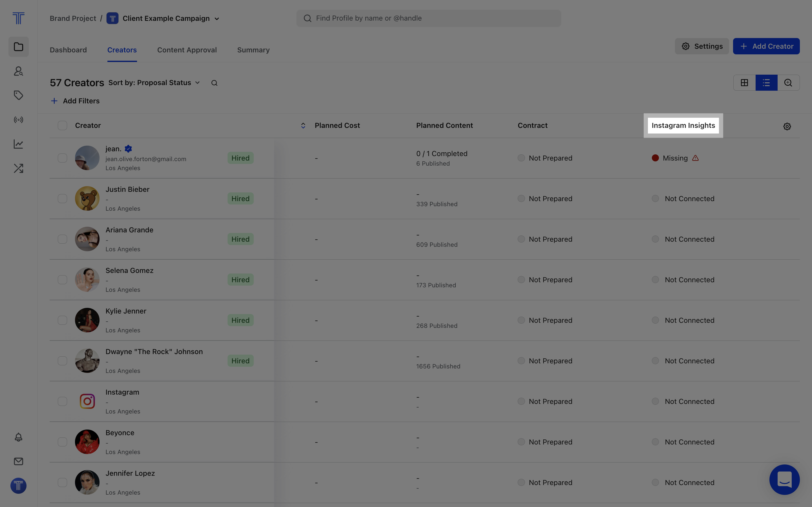Switch to the Content Approval tab
Image resolution: width=812 pixels, height=507 pixels.
click(x=187, y=50)
